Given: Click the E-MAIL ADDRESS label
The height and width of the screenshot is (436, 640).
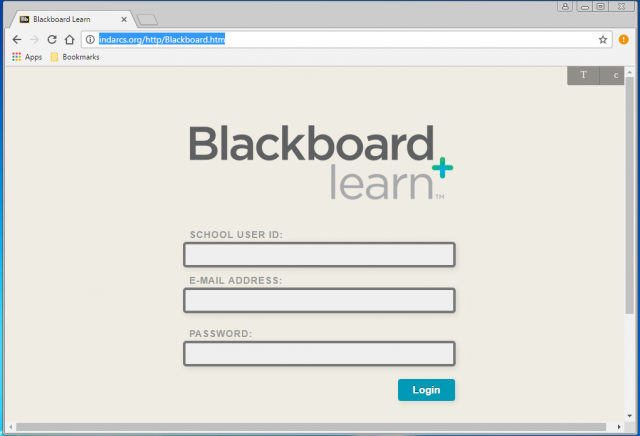Looking at the screenshot, I should pyautogui.click(x=236, y=280).
